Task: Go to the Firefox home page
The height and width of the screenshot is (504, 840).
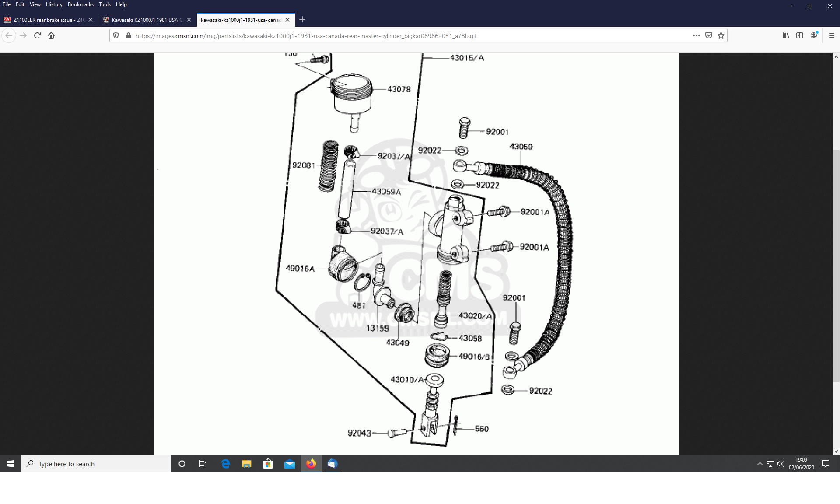Action: tap(51, 35)
